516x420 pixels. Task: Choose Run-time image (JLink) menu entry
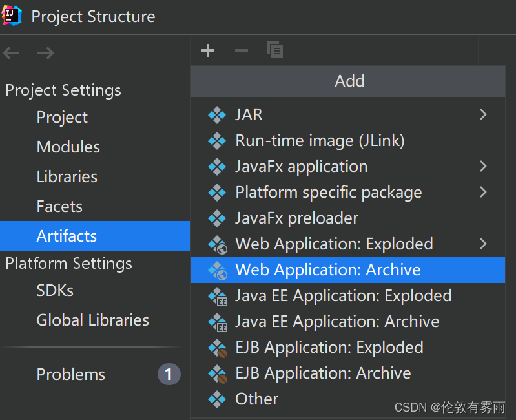(x=348, y=141)
